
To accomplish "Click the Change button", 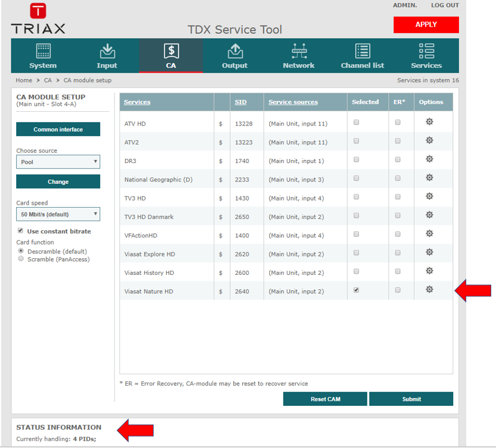I will pos(58,181).
